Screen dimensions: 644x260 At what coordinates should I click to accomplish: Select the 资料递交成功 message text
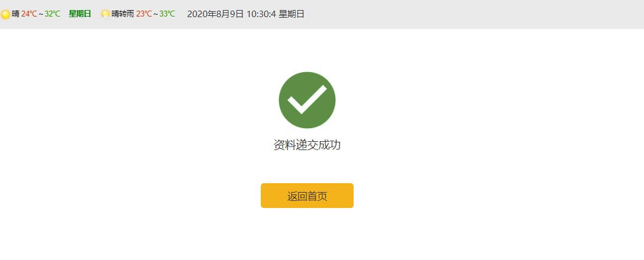point(307,145)
